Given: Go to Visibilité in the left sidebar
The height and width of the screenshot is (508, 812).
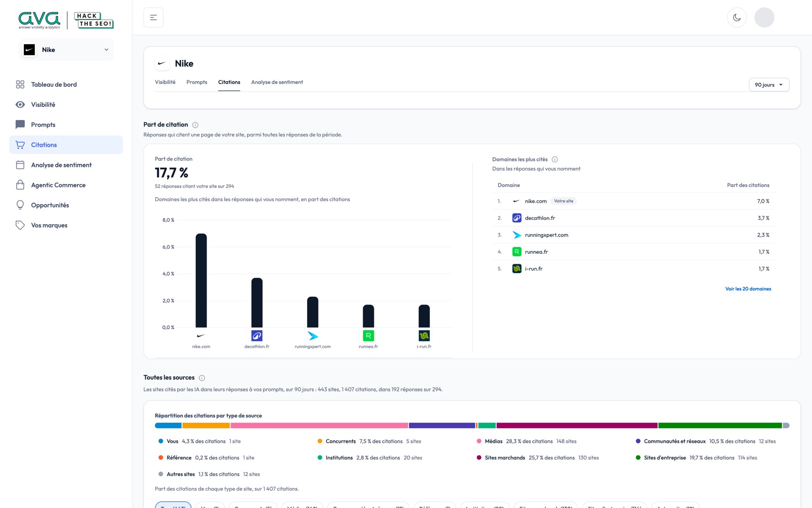Looking at the screenshot, I should 66,104.
